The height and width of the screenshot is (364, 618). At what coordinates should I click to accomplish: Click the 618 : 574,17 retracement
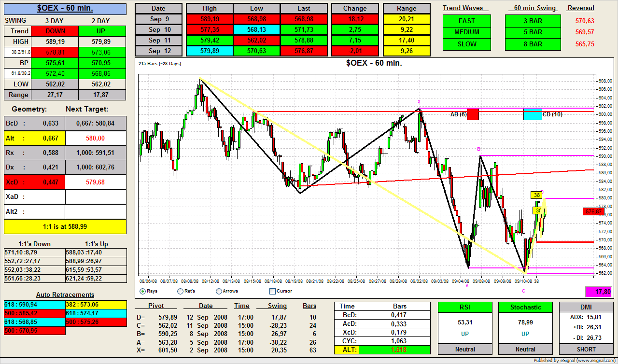(96, 313)
